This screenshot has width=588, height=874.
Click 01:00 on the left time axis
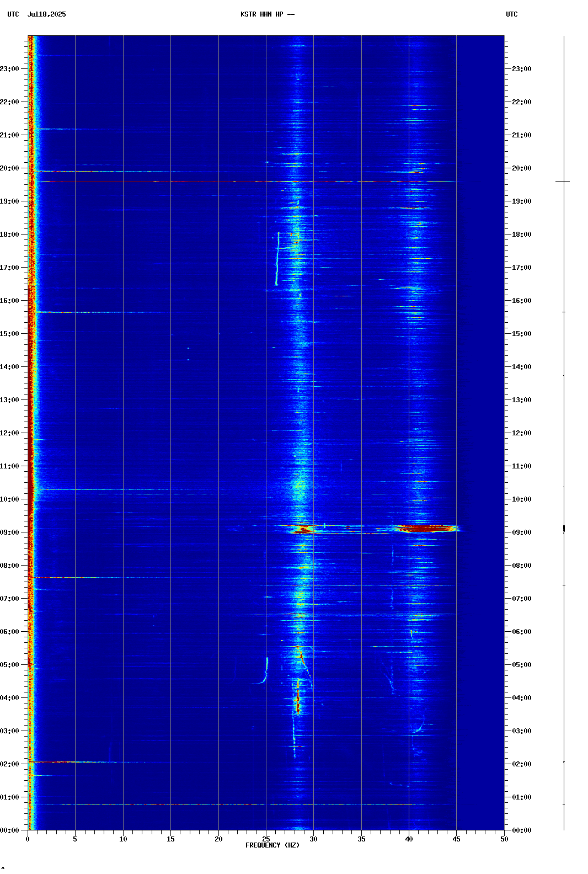[9, 797]
